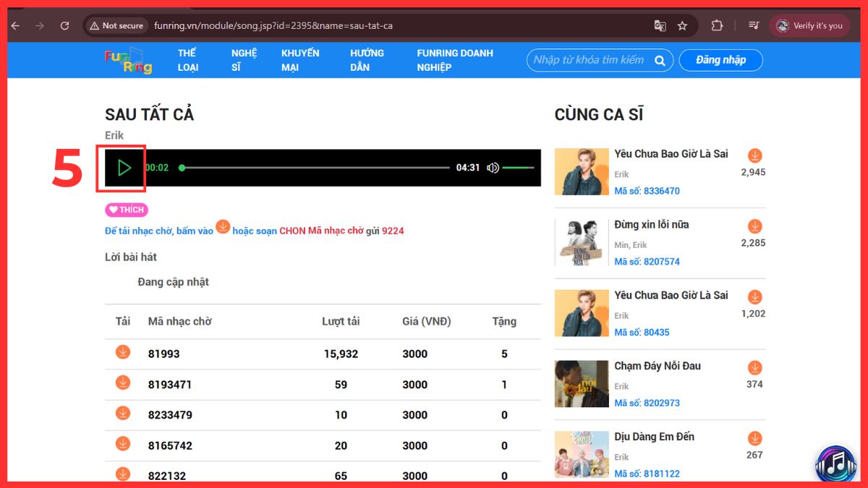
Task: Mute the audio player speaker icon
Action: pyautogui.click(x=493, y=168)
